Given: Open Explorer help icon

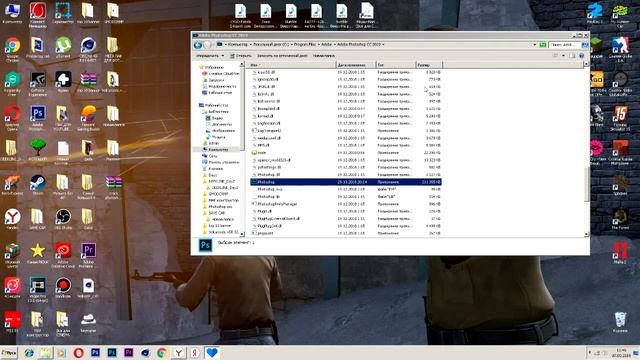Looking at the screenshot, I should pyautogui.click(x=582, y=56).
